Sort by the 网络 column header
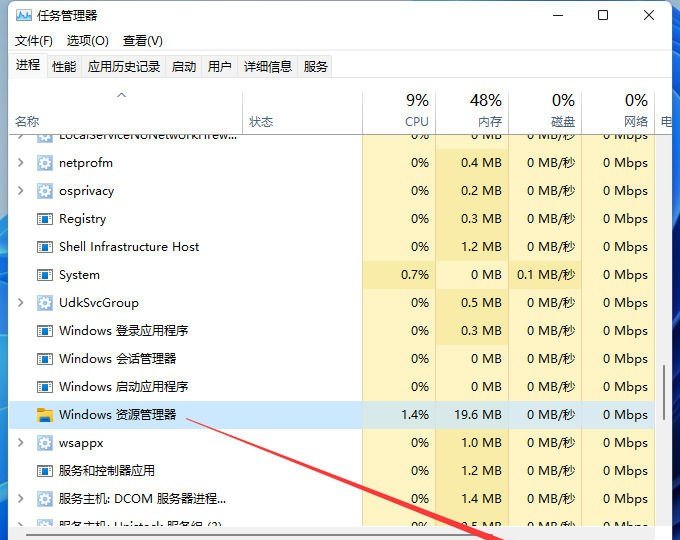Screen dimensions: 680x540 pyautogui.click(x=636, y=121)
